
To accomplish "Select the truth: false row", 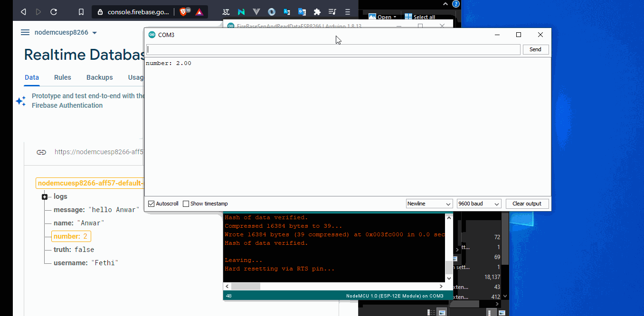I will click(74, 250).
